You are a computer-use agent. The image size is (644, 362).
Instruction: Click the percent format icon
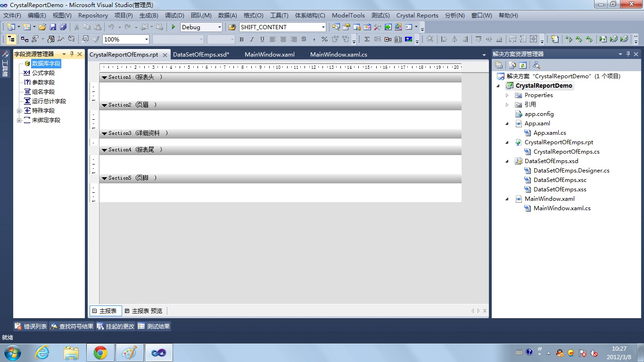coord(324,39)
